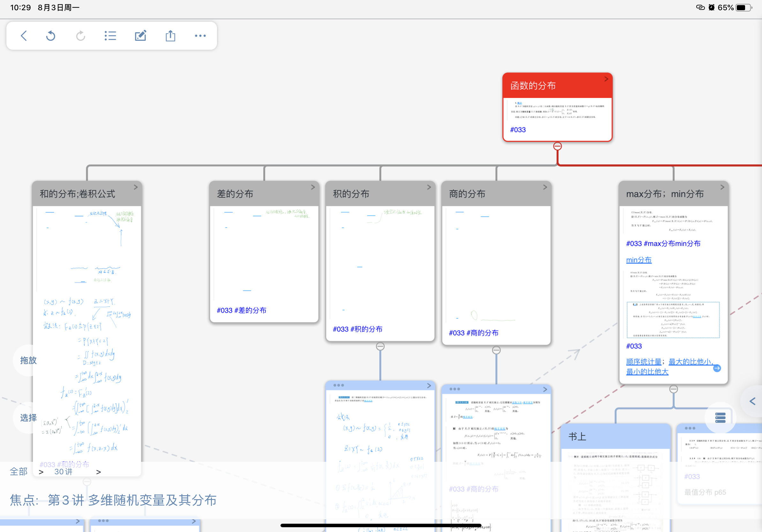Open the stacked layers panel button
This screenshot has width=762, height=532.
pos(720,417)
